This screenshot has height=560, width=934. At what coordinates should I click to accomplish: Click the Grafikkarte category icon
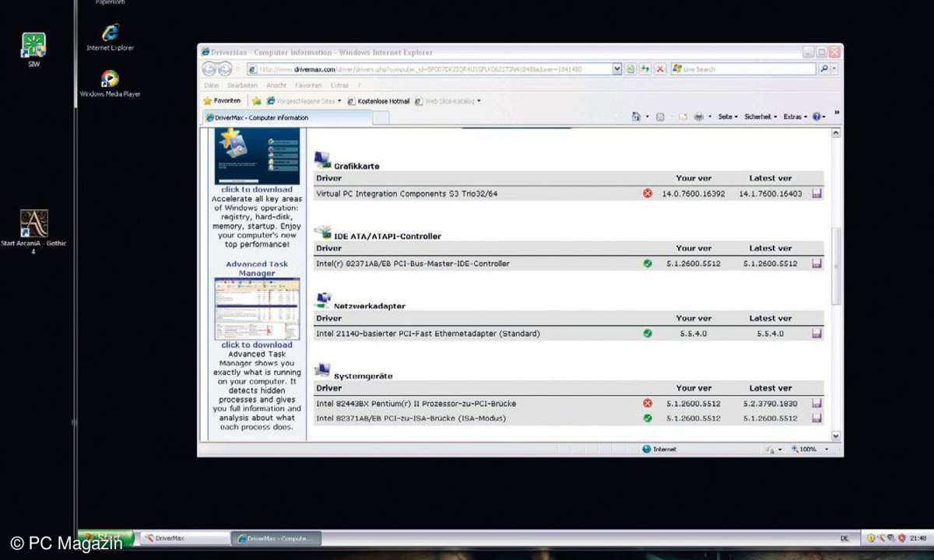click(322, 160)
